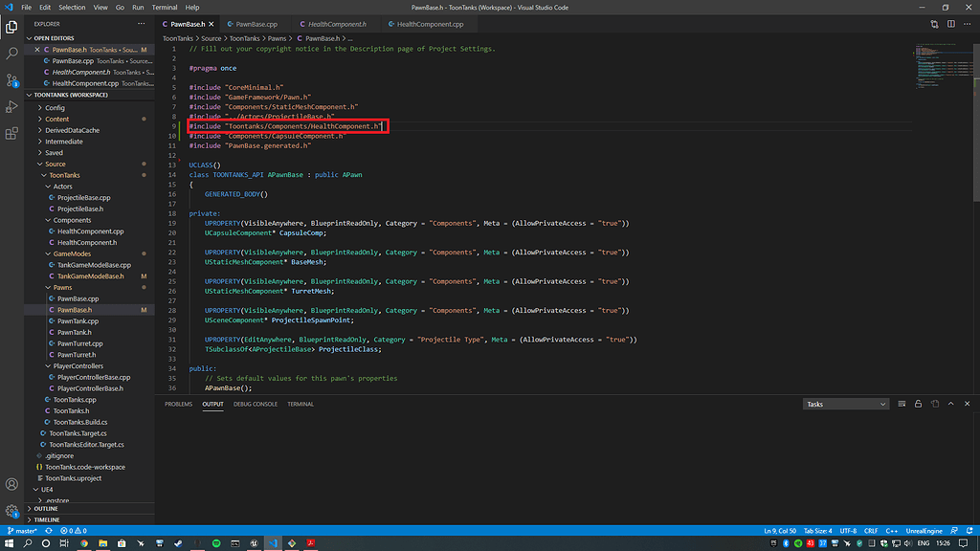980x551 pixels.
Task: Expand the Config folder in explorer
Action: pyautogui.click(x=55, y=107)
